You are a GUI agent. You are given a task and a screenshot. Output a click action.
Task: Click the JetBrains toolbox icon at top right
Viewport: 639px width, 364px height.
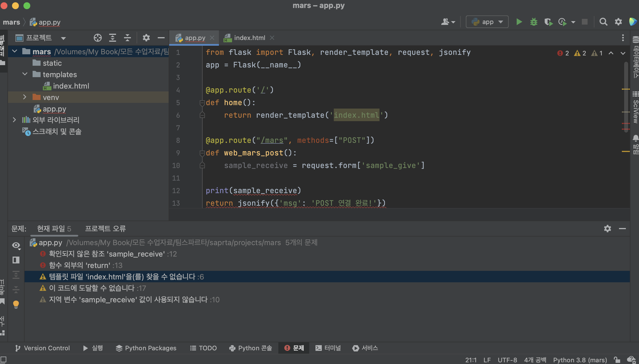coord(633,22)
